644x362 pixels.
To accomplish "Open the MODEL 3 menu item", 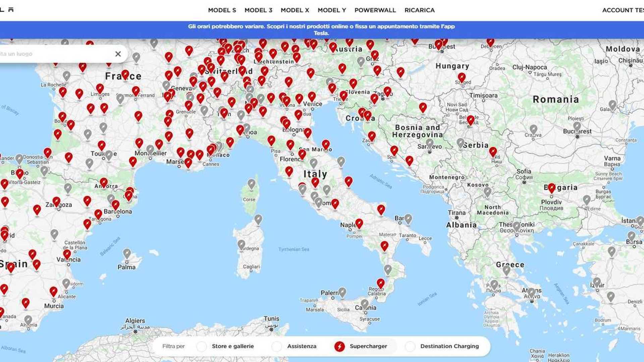I will (259, 10).
